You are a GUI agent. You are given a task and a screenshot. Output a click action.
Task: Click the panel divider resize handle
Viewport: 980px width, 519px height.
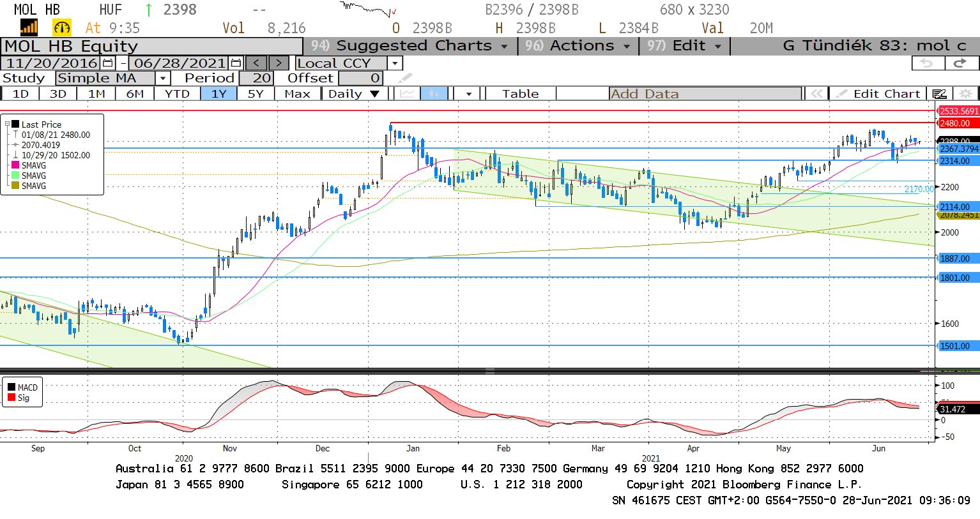click(x=490, y=371)
